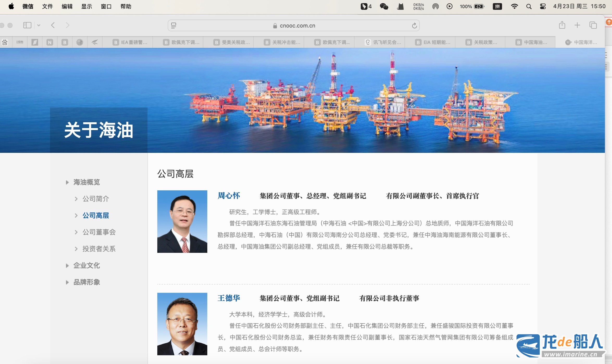This screenshot has height=364, width=612.
Task: Open Spotlight search magnifier in menu bar
Action: [x=529, y=6]
